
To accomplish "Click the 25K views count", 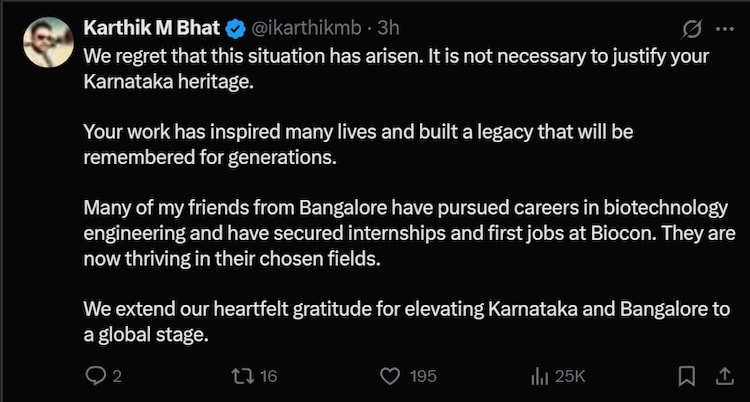I will coord(570,376).
